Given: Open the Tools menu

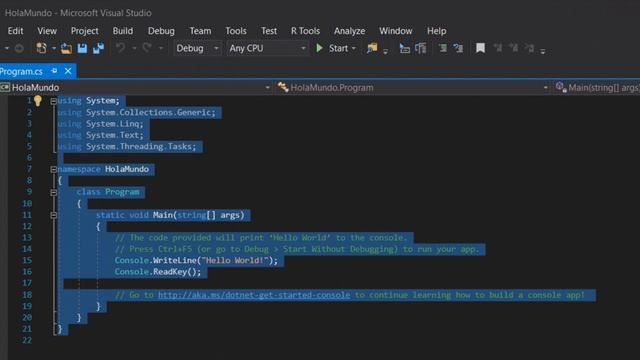Looking at the screenshot, I should [236, 31].
